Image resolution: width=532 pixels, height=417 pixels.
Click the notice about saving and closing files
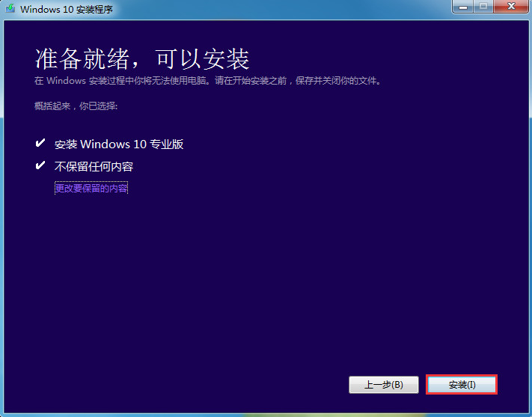208,81
